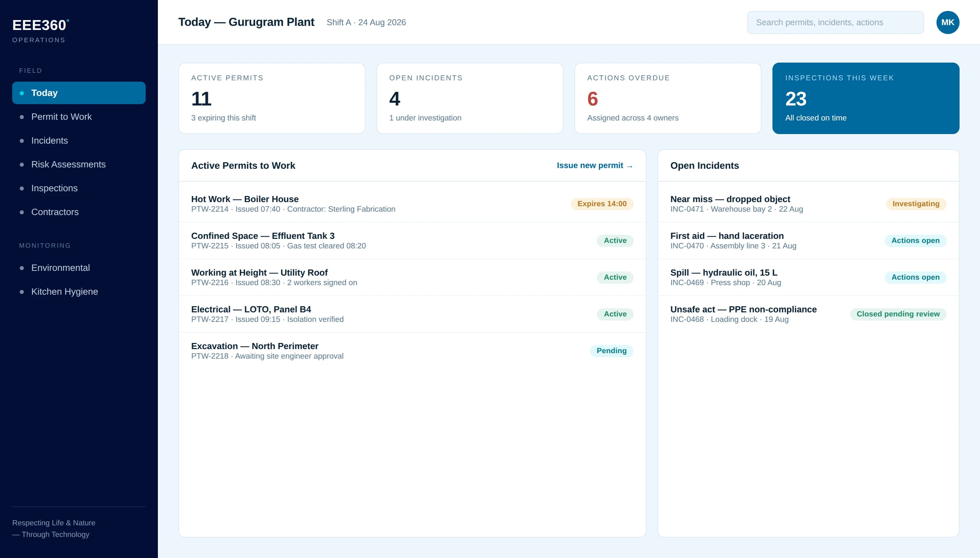Open the MK user avatar
The height and width of the screenshot is (558, 980).
tap(947, 22)
